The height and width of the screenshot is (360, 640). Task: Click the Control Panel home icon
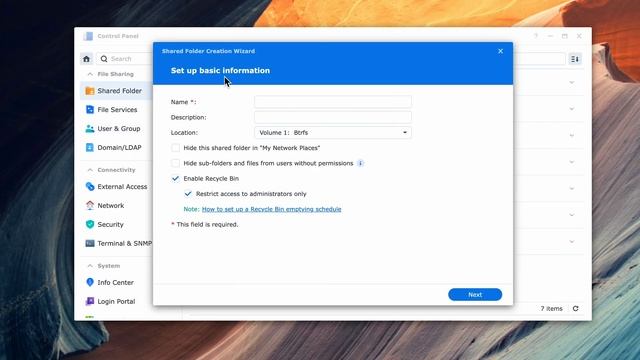coord(87,59)
